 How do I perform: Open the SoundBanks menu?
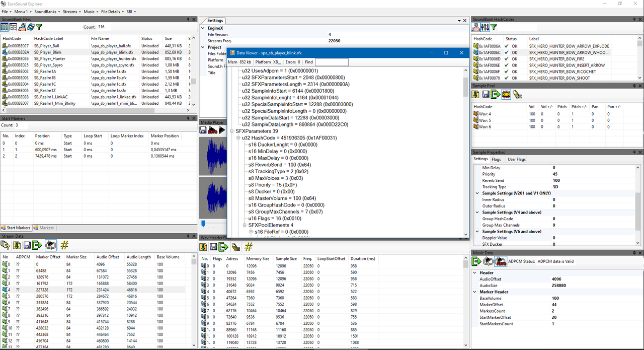[46, 11]
